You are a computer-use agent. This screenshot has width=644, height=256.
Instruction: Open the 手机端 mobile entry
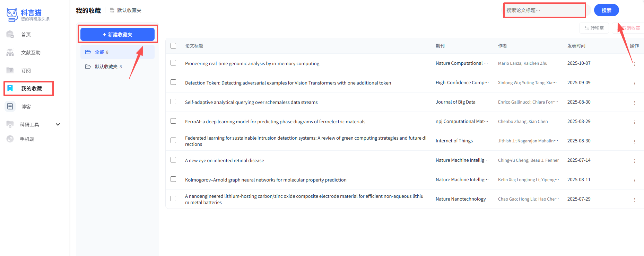27,139
